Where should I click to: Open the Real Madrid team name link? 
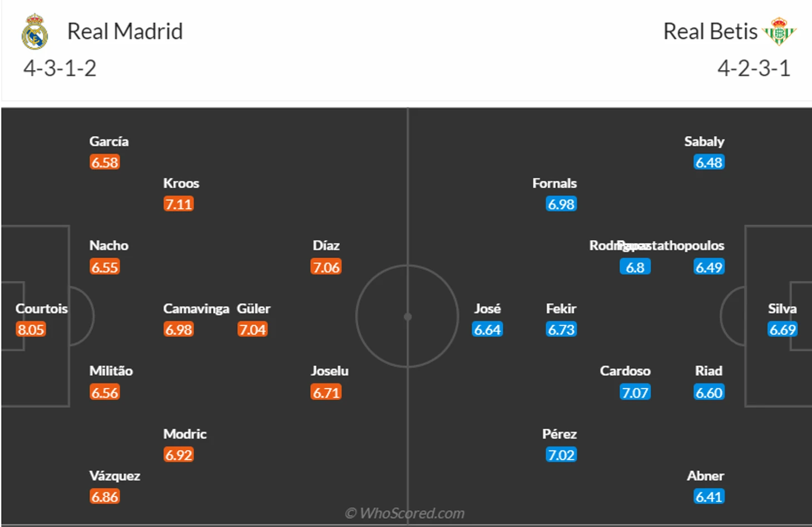(125, 32)
